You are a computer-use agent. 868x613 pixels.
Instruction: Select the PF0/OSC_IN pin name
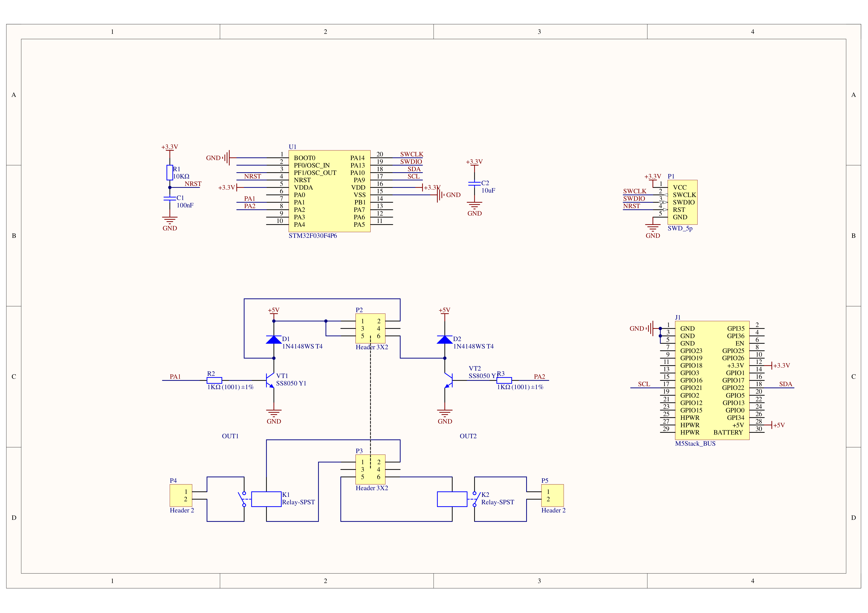coord(312,166)
